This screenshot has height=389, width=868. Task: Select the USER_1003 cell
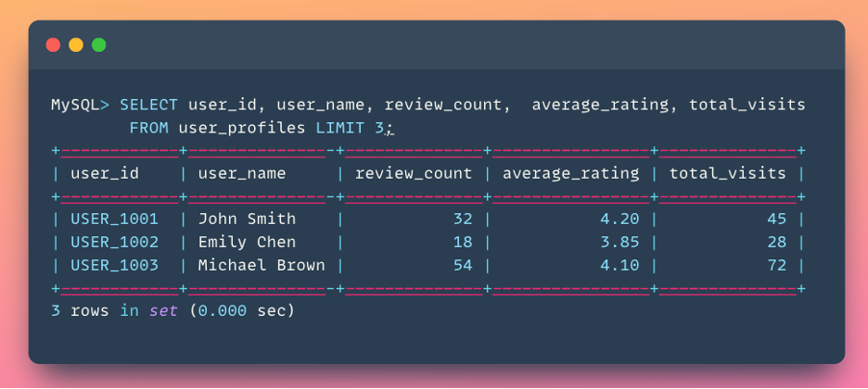click(x=115, y=265)
